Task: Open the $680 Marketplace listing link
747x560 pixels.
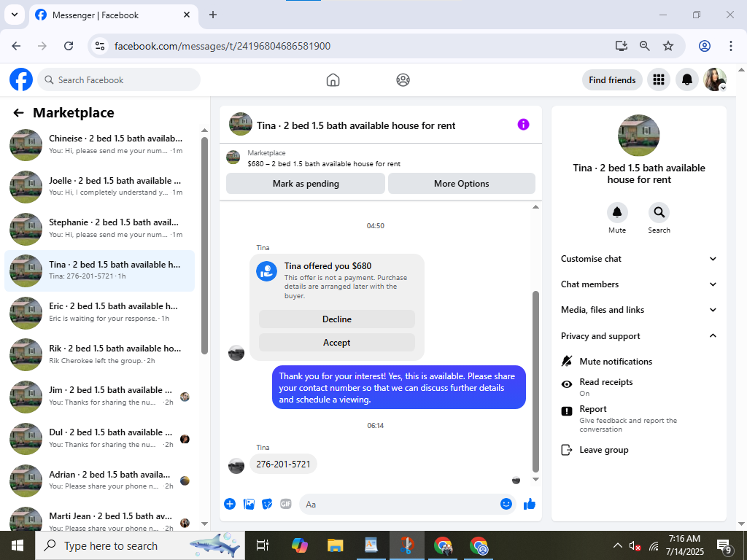Action: coord(324,164)
